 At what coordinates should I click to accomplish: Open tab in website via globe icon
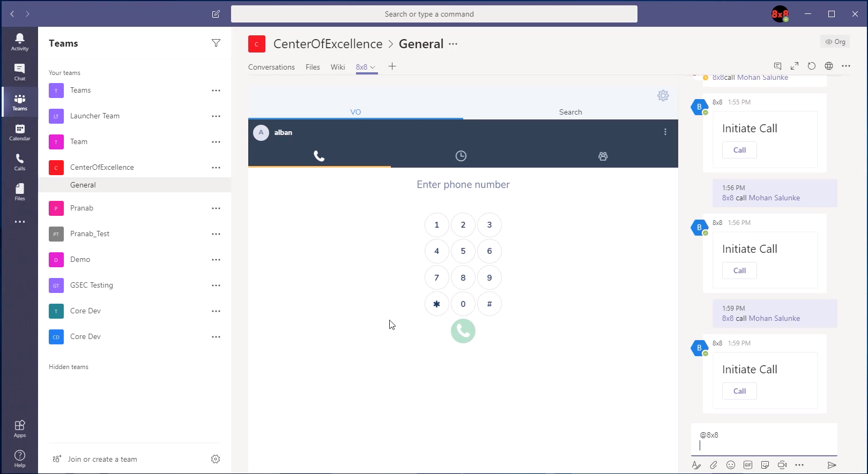(x=829, y=66)
